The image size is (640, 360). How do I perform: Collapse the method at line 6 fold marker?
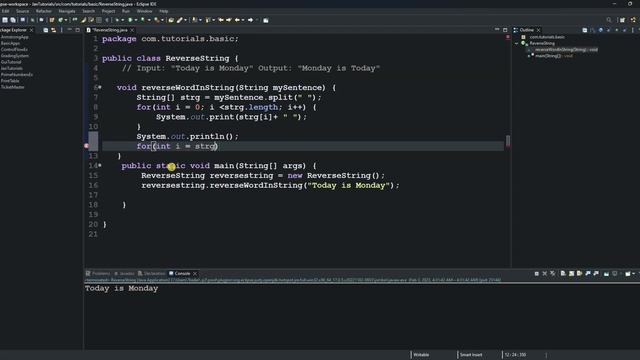100,87
